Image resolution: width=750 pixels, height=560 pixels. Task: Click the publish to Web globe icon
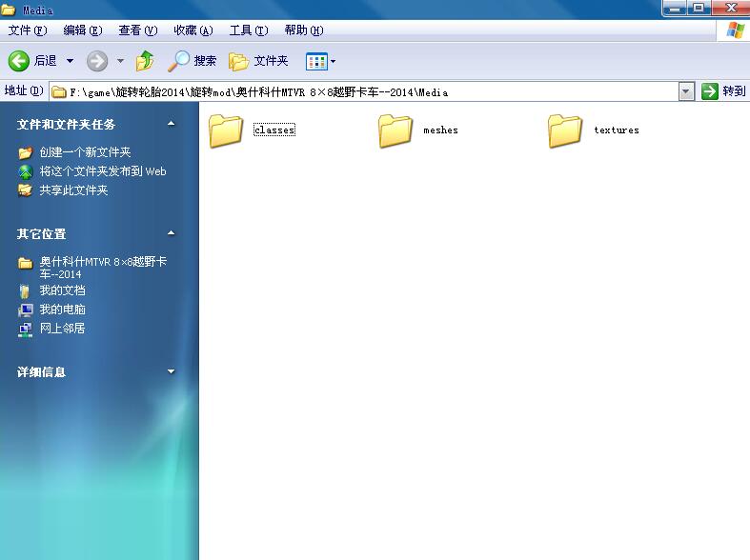tap(26, 171)
